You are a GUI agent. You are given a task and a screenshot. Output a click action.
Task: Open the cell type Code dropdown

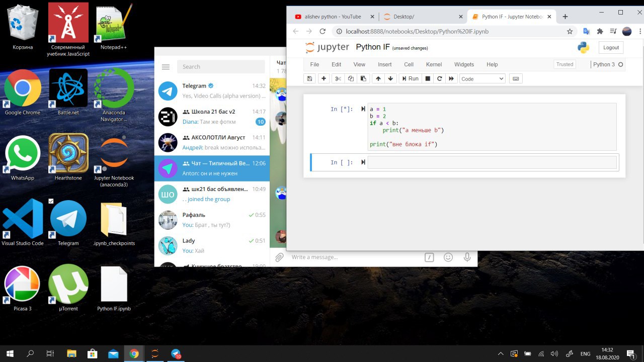482,78
